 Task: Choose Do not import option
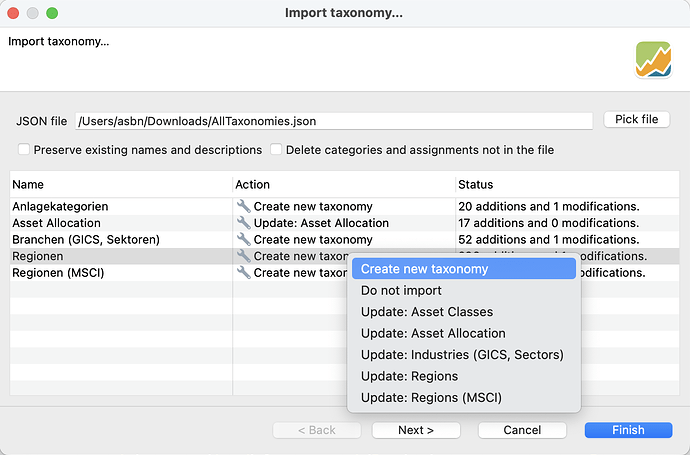click(x=400, y=291)
